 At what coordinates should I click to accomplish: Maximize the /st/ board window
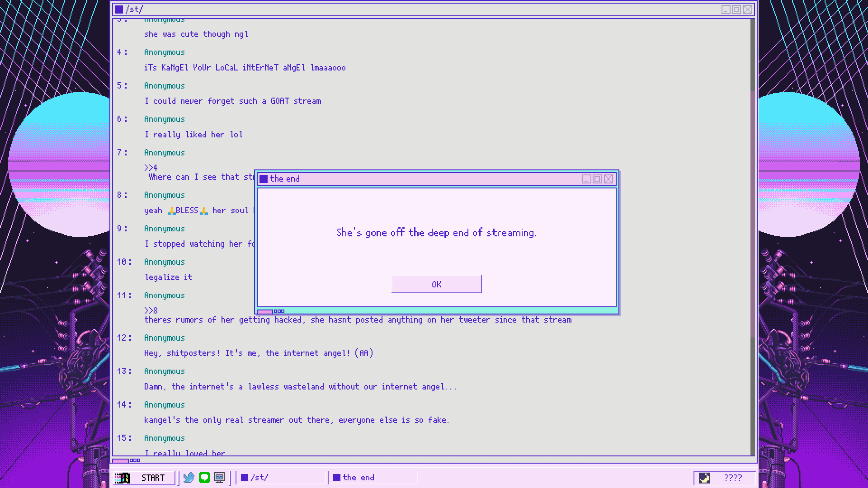tap(736, 9)
